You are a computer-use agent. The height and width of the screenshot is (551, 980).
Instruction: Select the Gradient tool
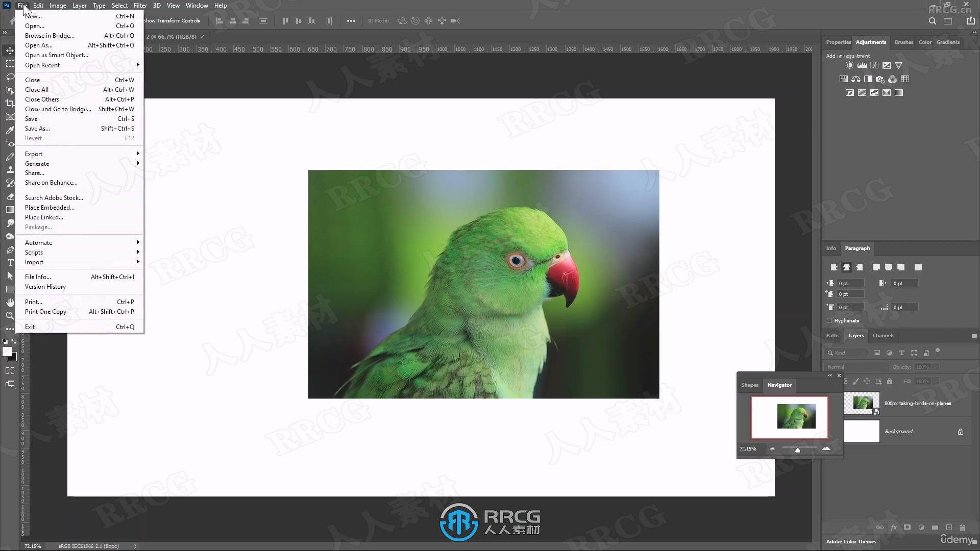click(10, 210)
